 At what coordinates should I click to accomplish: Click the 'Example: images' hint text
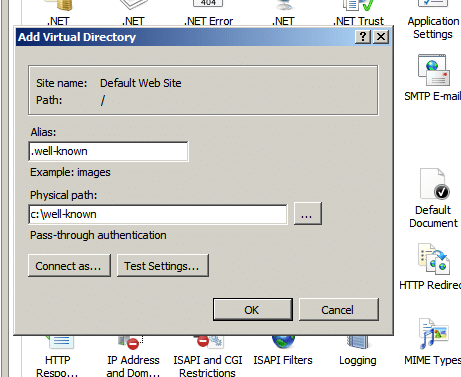point(70,172)
